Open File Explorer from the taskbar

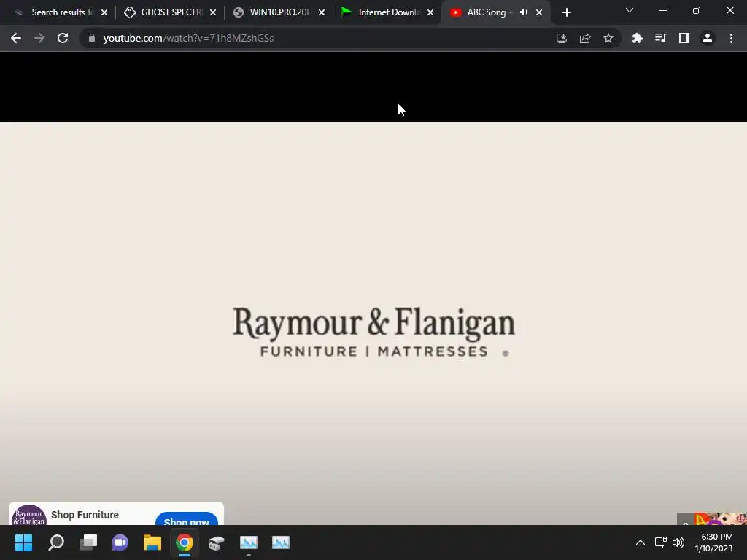(x=152, y=542)
